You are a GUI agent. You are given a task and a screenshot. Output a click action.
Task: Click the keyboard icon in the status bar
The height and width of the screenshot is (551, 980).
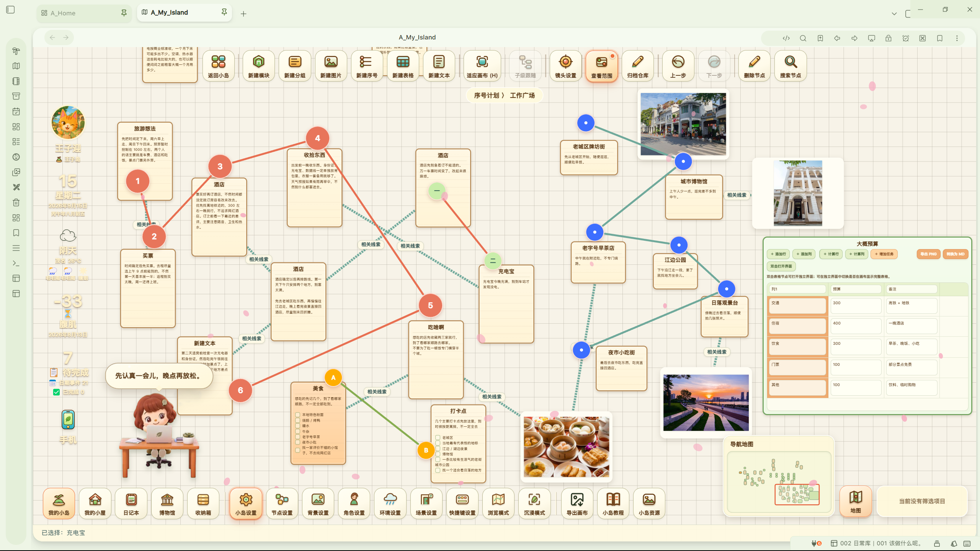coord(967,543)
